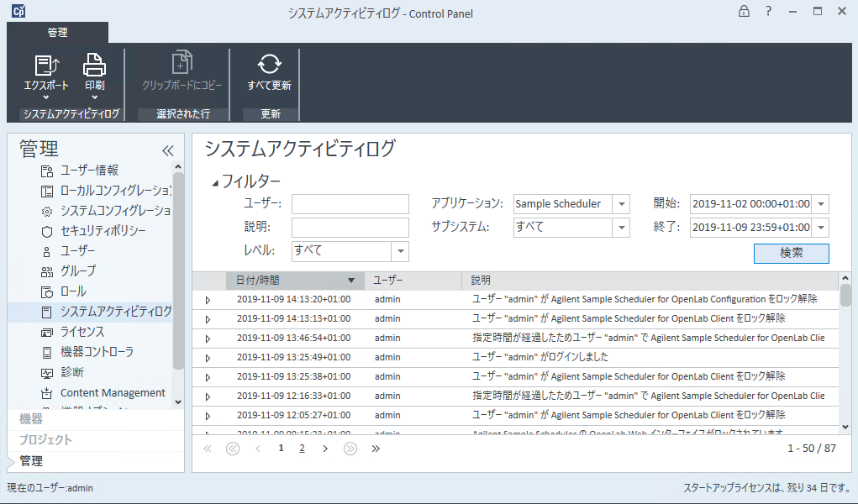Expand log row 14:13:20
Viewport: 858px width, 504px height.
tap(208, 300)
